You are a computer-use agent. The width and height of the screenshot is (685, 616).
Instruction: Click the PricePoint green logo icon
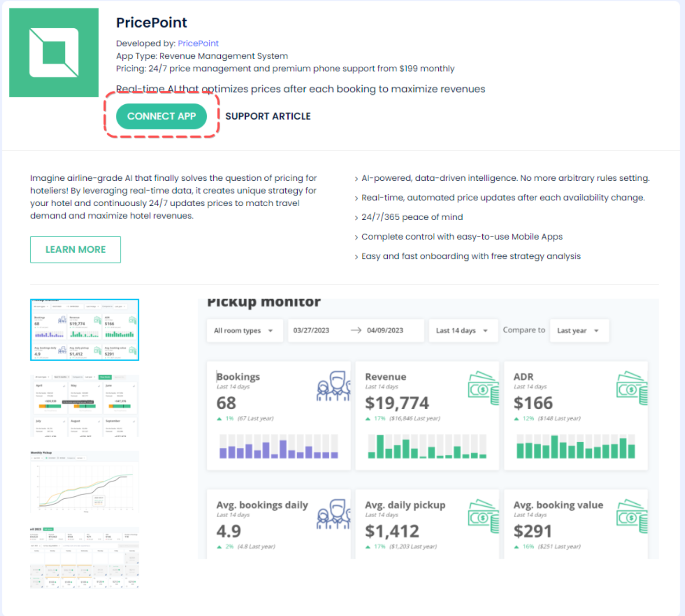coord(54,52)
